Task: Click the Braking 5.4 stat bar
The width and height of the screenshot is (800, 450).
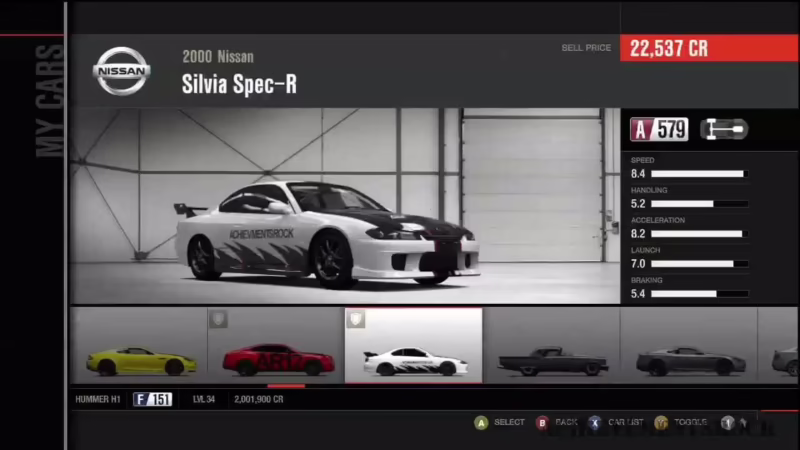Action: (699, 294)
